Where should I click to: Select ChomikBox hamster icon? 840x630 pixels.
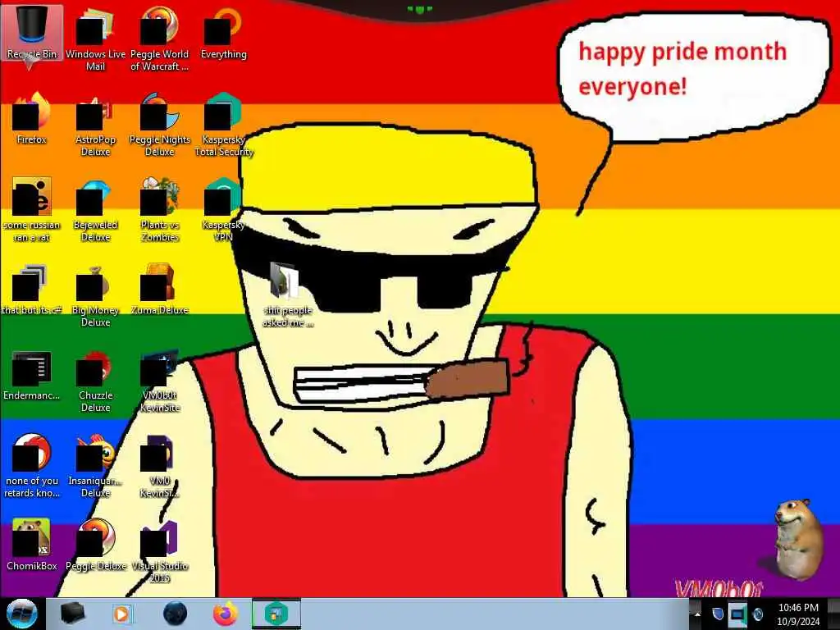click(32, 546)
